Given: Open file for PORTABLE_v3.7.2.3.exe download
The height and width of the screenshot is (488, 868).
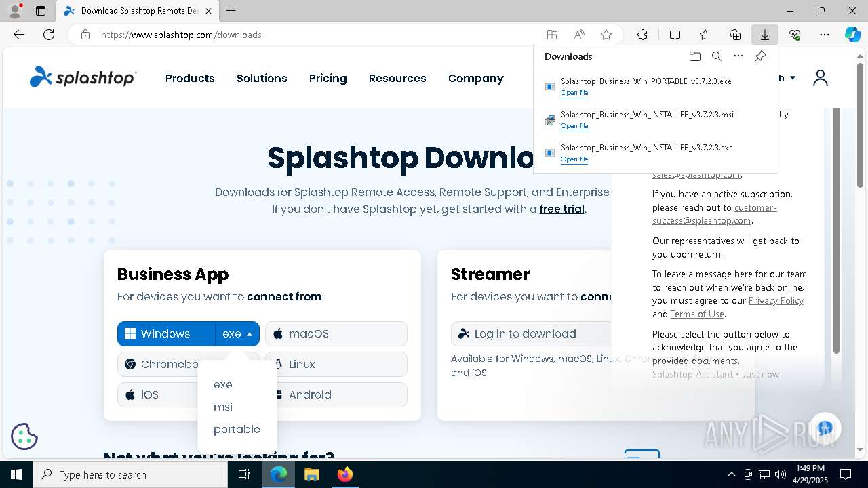Looking at the screenshot, I should click(574, 93).
